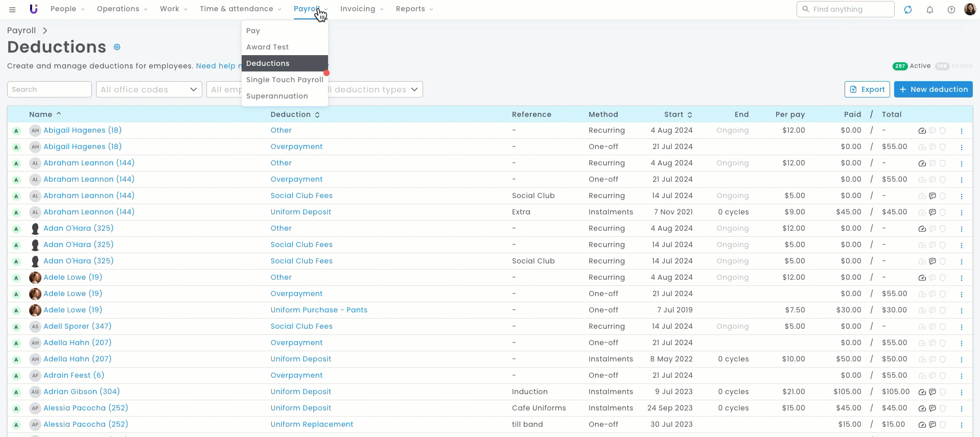Click the refresh sync icon
The height and width of the screenshot is (437, 980).
(908, 9)
